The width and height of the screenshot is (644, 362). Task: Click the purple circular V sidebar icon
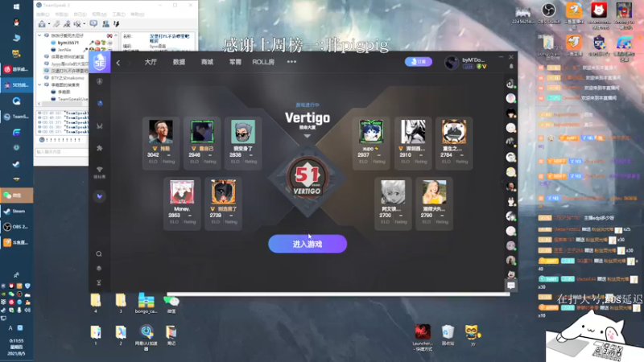coord(99,196)
